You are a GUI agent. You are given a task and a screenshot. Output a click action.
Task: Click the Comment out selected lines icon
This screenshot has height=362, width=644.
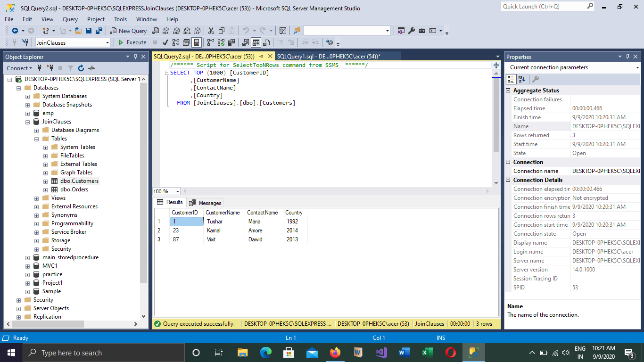coord(281,42)
